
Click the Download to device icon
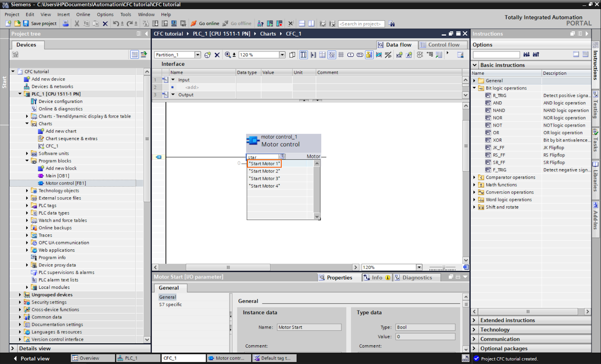point(155,23)
